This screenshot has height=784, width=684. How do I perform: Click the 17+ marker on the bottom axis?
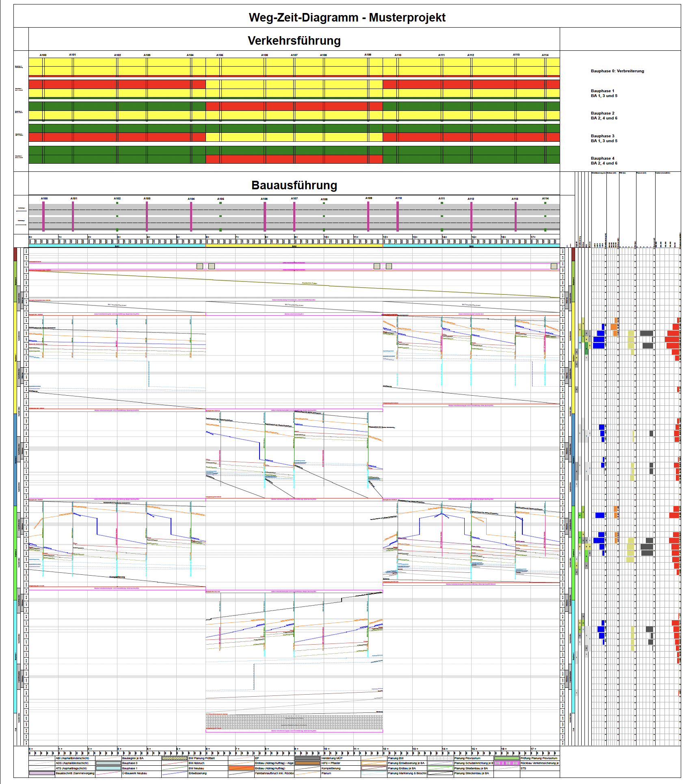(533, 749)
